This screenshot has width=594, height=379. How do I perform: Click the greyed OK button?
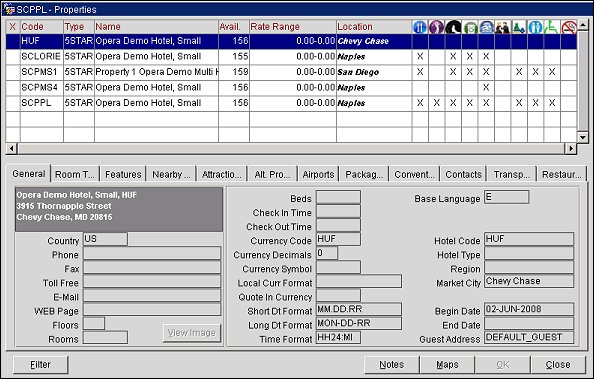click(503, 365)
